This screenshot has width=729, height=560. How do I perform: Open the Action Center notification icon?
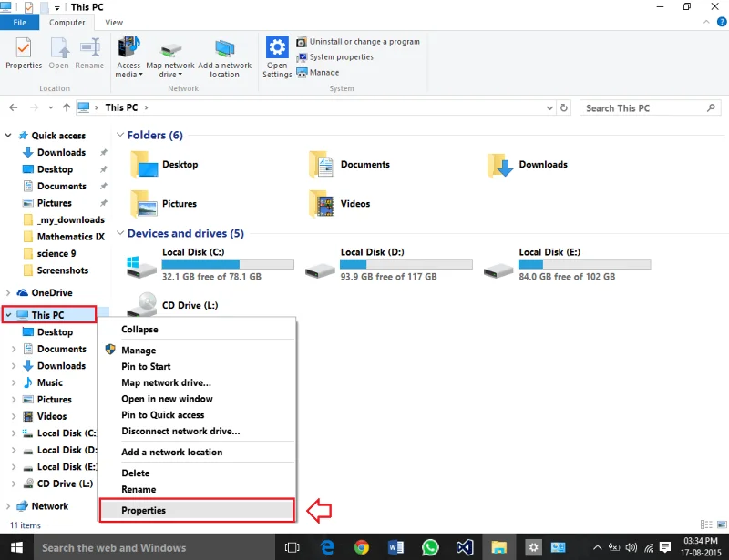point(665,547)
